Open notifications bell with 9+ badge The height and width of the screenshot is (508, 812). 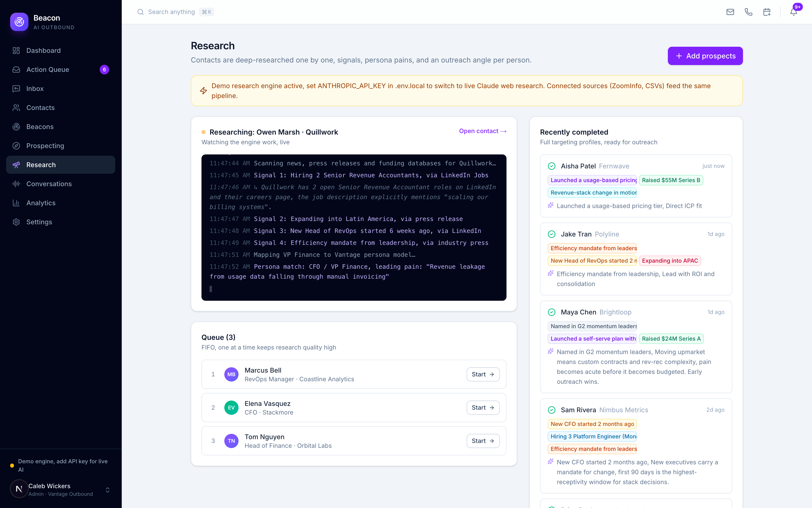(793, 12)
